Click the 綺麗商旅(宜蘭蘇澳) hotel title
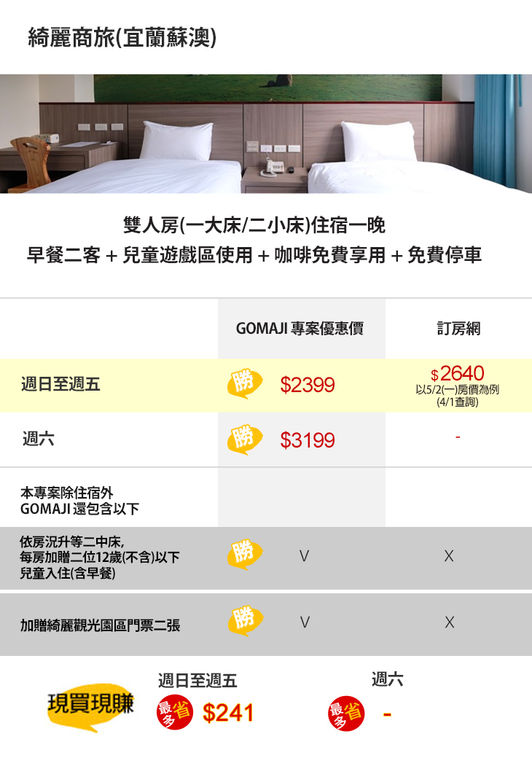532x766 pixels. pos(122,37)
